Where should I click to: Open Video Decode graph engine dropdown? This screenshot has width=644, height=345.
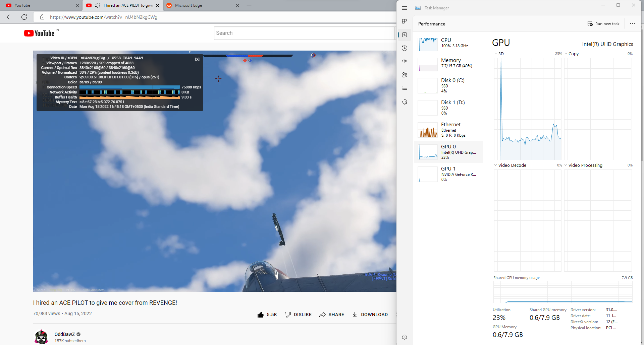(496, 165)
